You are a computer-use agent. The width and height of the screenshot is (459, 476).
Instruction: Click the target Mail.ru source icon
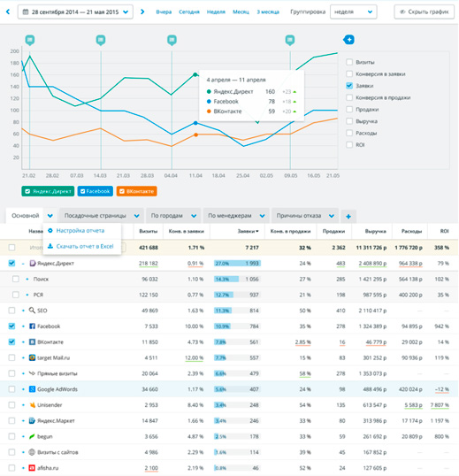point(32,357)
